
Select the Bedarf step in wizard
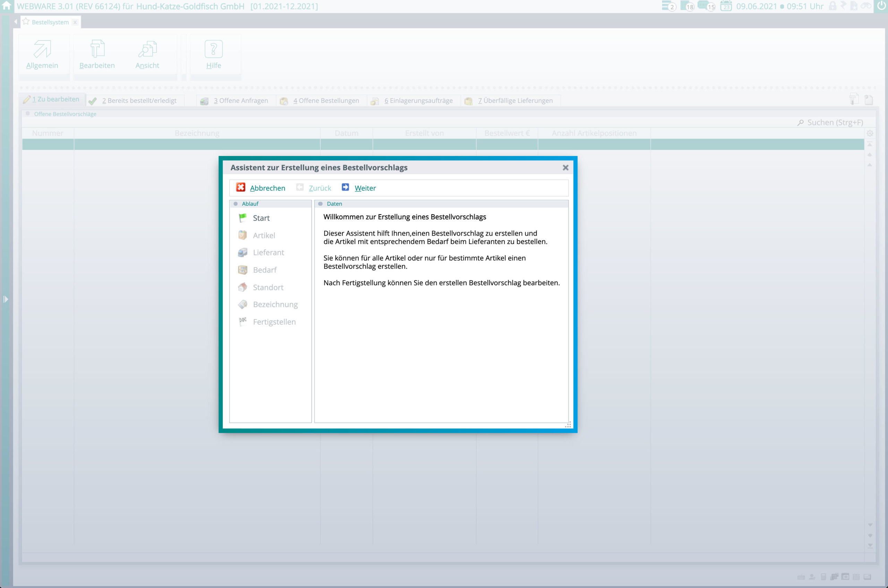pos(264,270)
